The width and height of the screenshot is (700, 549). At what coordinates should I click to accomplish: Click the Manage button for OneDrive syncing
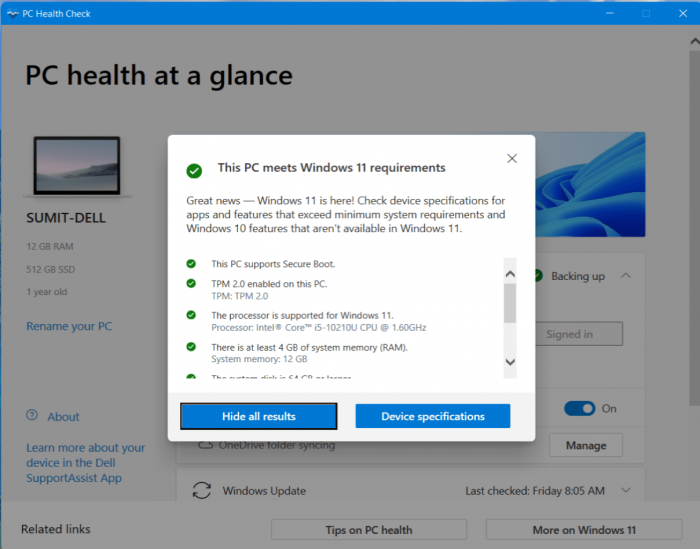click(x=586, y=445)
